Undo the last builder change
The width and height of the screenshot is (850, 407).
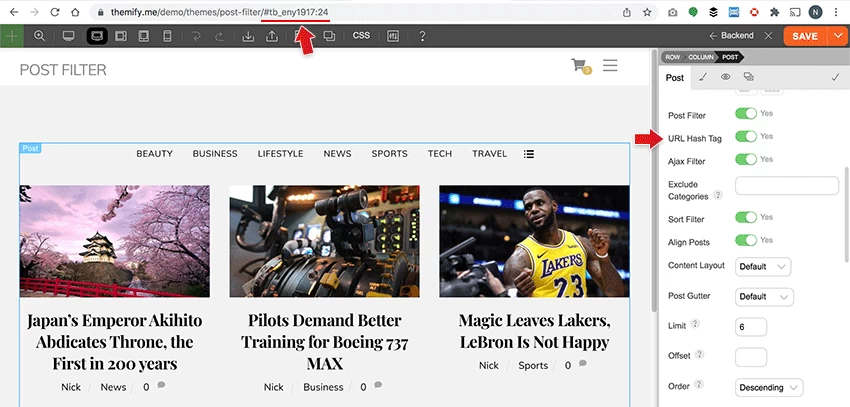(x=196, y=36)
